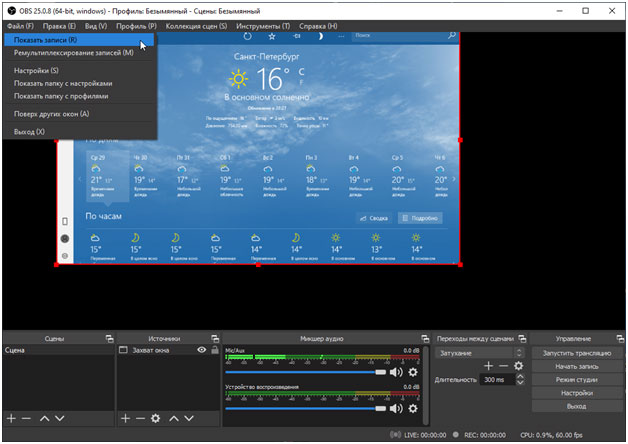Toggle visibility eye of Захват окна
Image resolution: width=628 pixels, height=444 pixels.
point(202,350)
